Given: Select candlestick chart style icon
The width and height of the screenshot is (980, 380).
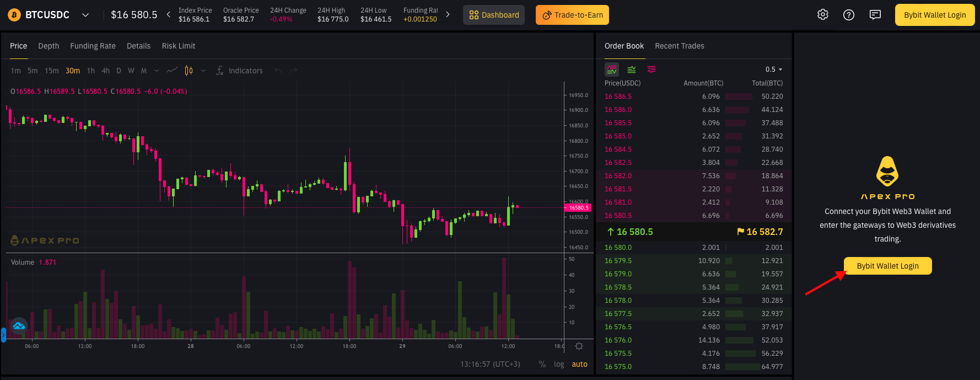Looking at the screenshot, I should (189, 71).
